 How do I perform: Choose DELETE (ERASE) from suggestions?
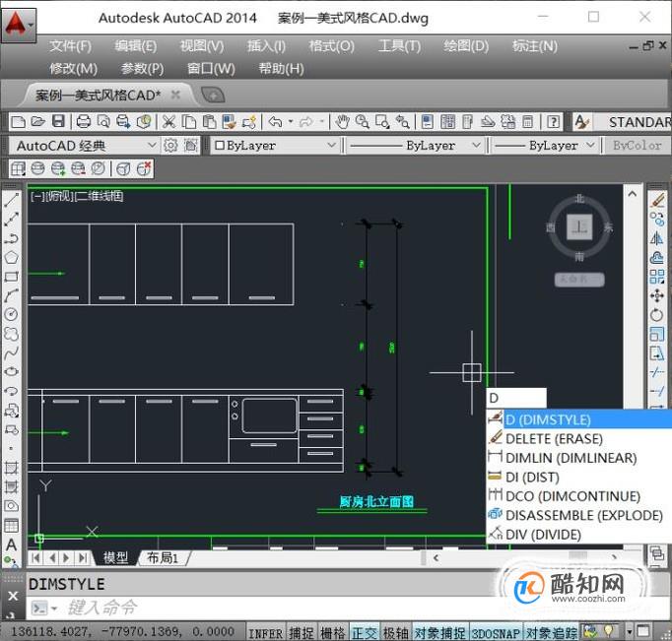tap(579, 439)
